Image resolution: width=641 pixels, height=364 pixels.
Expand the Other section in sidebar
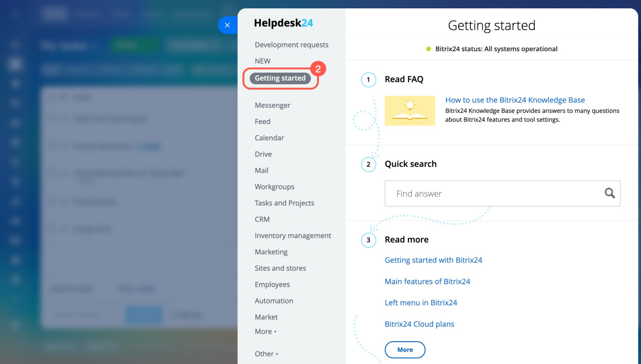(x=267, y=354)
